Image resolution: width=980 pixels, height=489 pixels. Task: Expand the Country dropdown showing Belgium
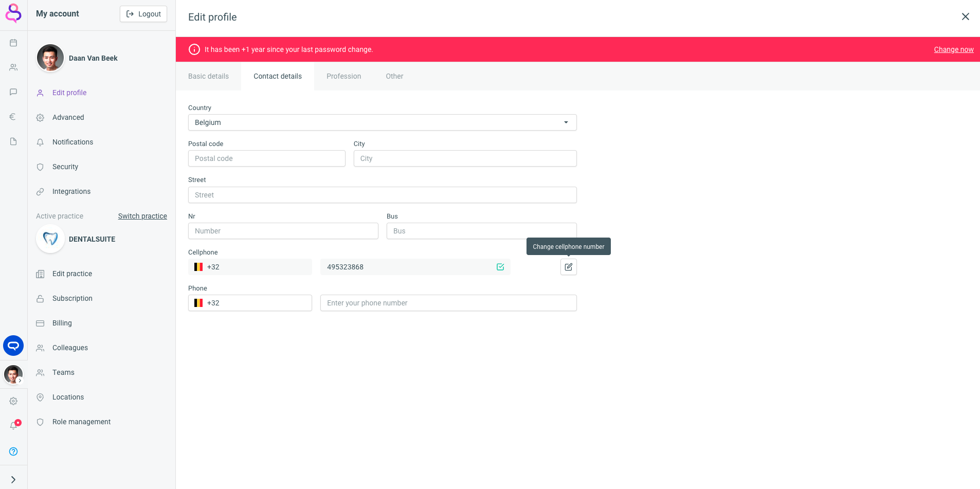(382, 122)
